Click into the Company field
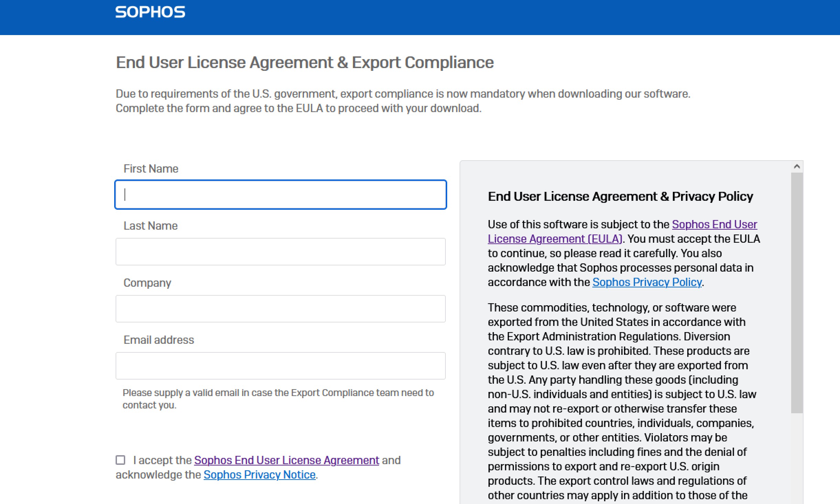 point(281,309)
